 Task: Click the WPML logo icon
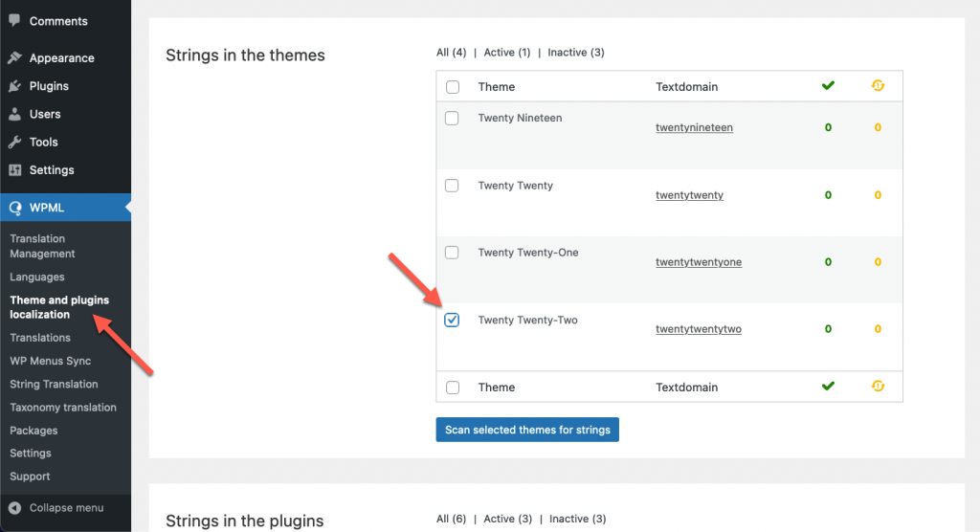(x=15, y=207)
